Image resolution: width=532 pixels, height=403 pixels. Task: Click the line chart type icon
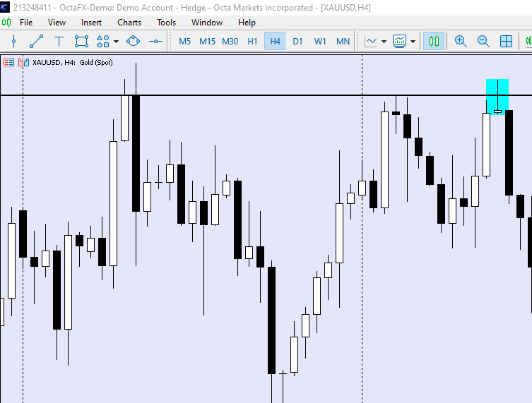370,42
